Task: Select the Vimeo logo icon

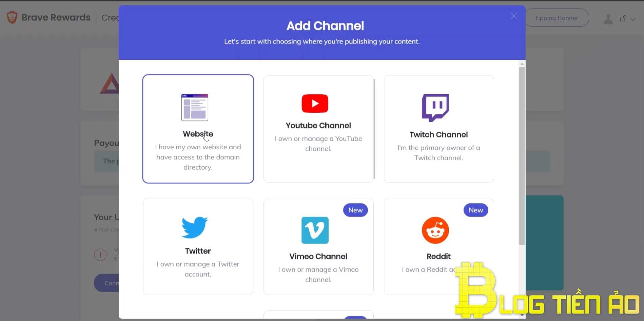Action: [315, 230]
